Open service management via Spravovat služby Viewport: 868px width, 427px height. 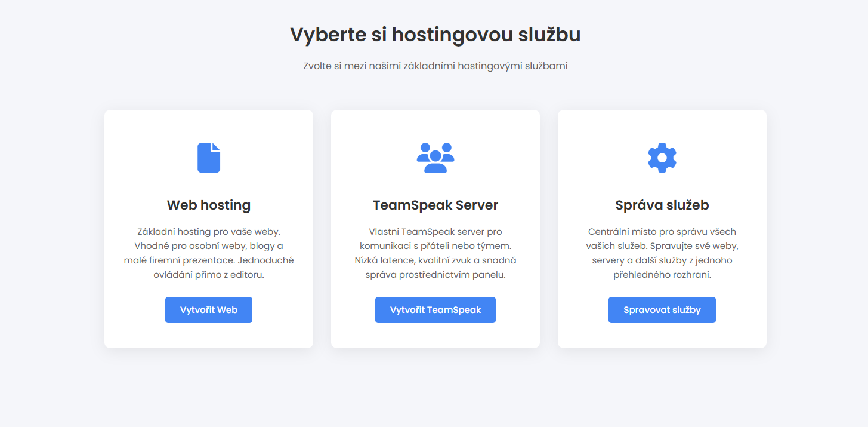(x=662, y=310)
